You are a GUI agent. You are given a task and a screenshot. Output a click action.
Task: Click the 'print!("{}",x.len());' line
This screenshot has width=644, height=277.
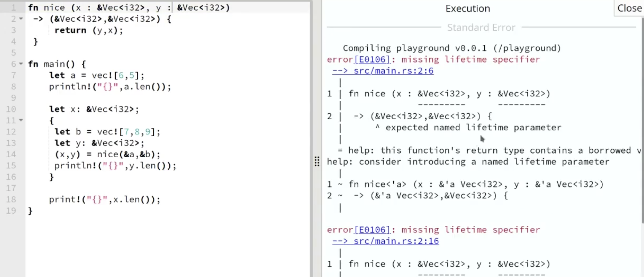[x=105, y=199]
